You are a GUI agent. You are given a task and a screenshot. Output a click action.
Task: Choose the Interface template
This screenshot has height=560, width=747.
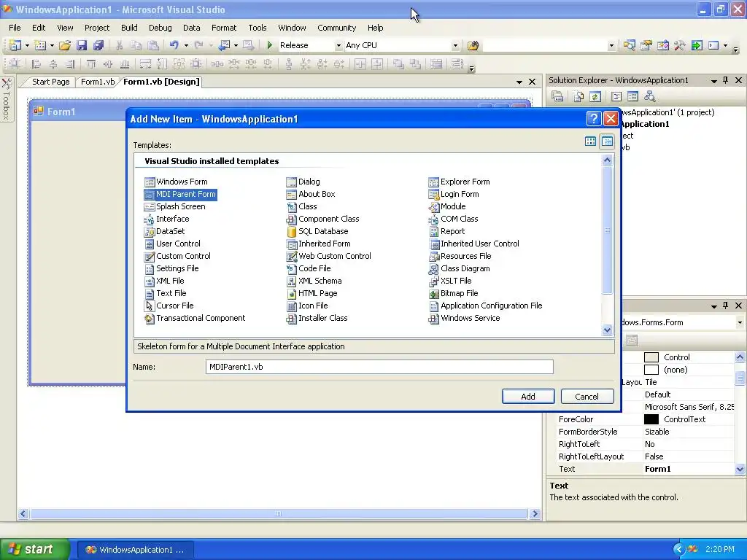pyautogui.click(x=167, y=219)
